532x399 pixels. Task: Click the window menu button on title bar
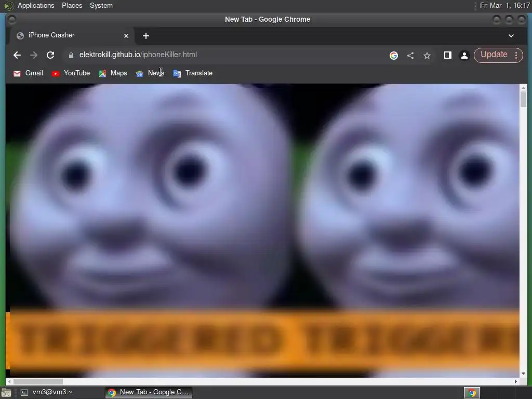11,20
